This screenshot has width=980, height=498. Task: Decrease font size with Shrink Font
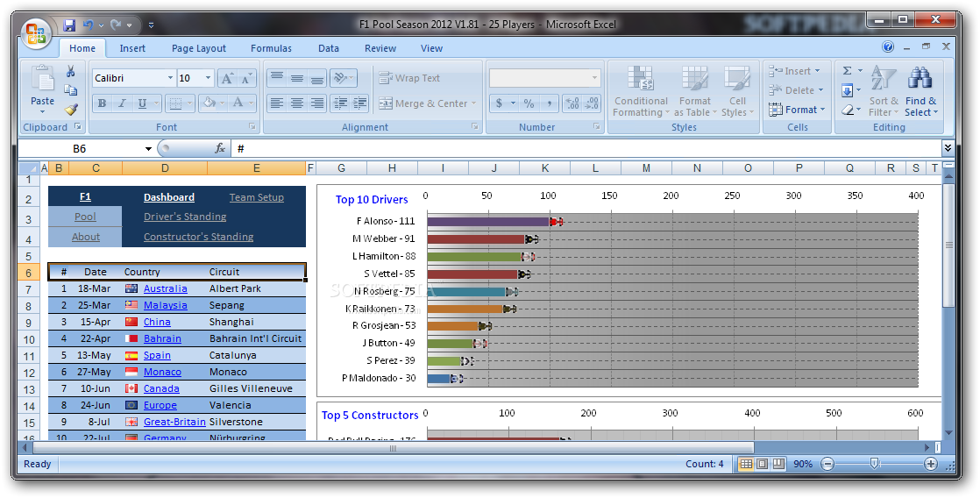[247, 78]
